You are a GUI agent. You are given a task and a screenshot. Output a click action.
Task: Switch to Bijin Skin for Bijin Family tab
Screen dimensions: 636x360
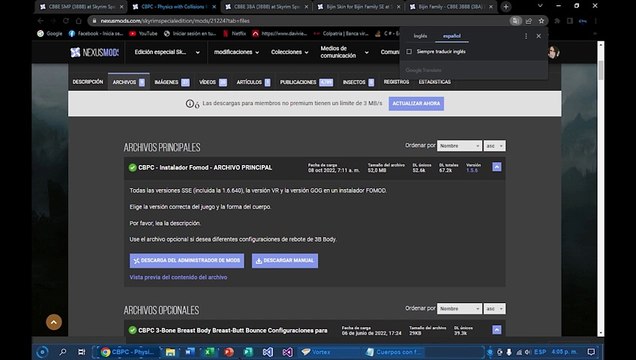click(359, 6)
